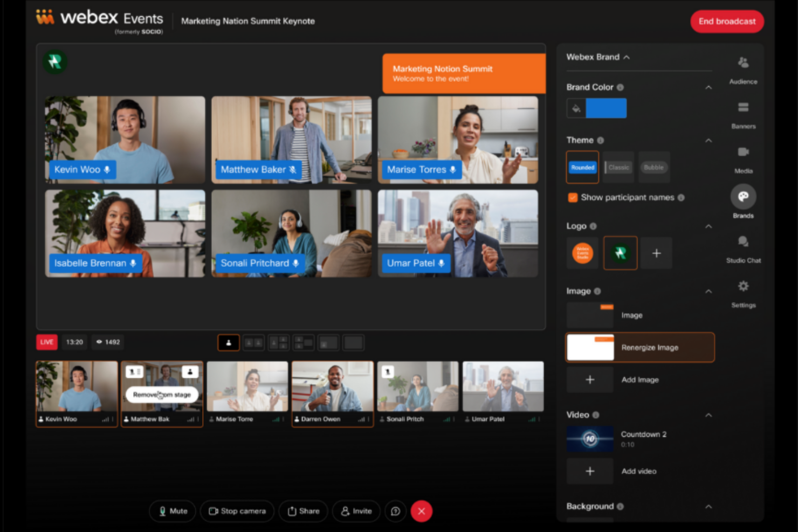
Task: Select the Bubble theme option
Action: (654, 167)
